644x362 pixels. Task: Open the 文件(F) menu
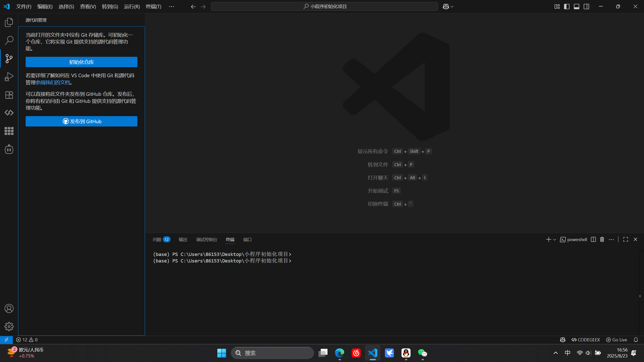(x=24, y=7)
